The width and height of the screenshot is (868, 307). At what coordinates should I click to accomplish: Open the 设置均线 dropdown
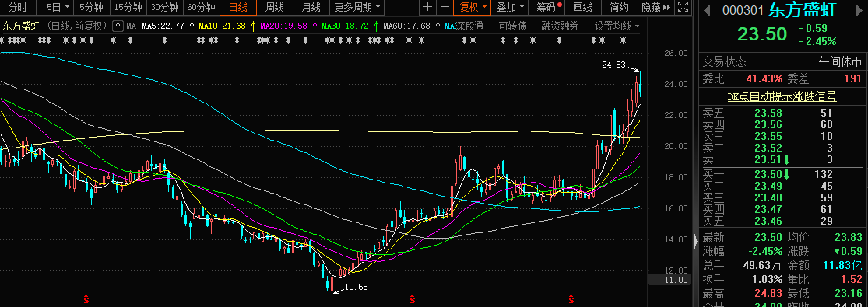pos(617,26)
